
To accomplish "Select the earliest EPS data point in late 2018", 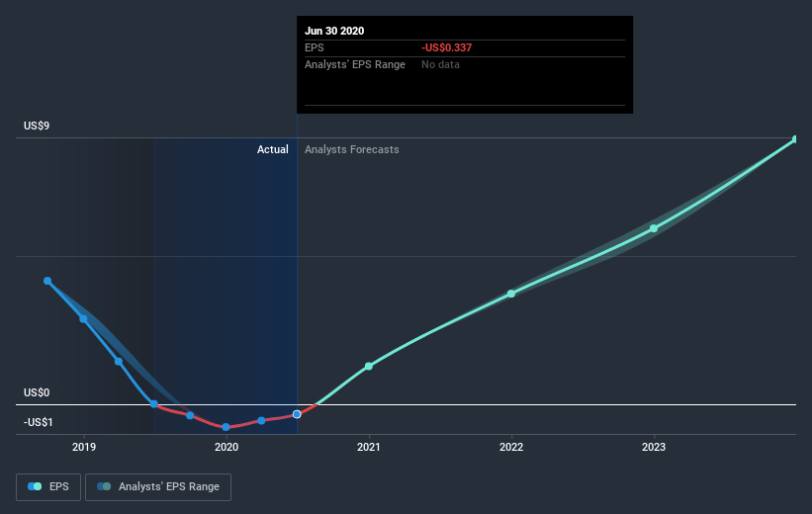I will tap(47, 281).
